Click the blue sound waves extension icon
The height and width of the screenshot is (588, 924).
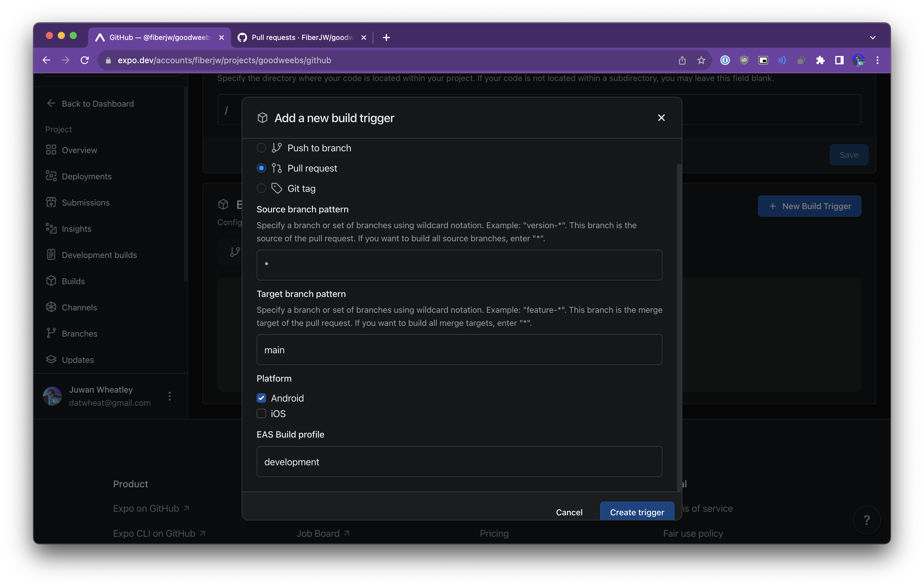point(782,60)
